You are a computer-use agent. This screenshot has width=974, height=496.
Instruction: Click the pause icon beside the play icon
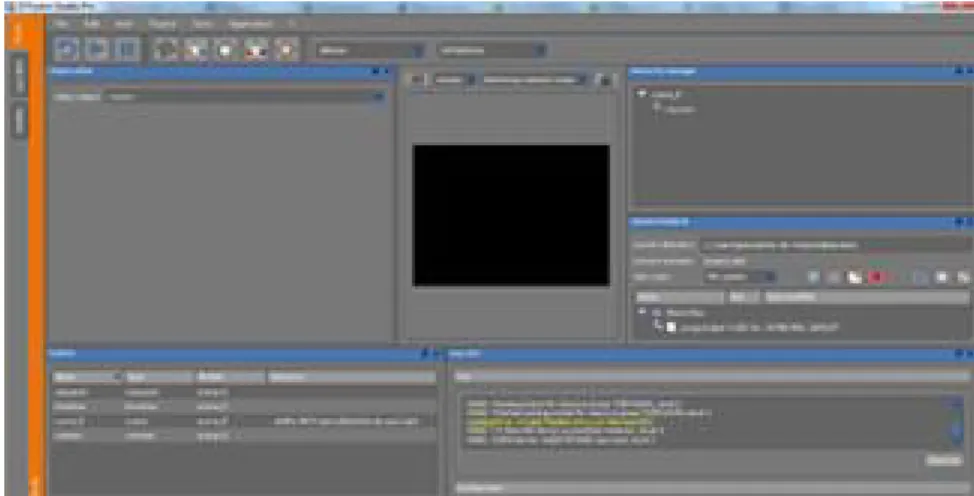coord(127,49)
